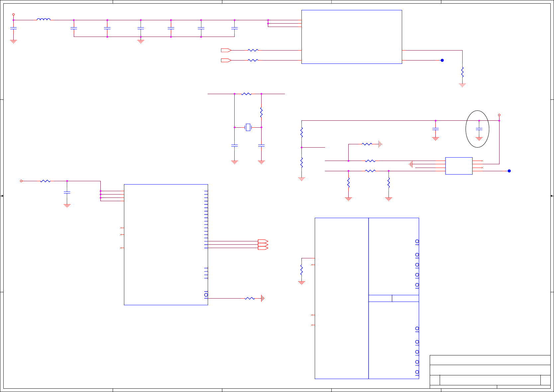Select the crystal oscillator symbol
Viewport: 554px width, 392px height.
(x=248, y=127)
